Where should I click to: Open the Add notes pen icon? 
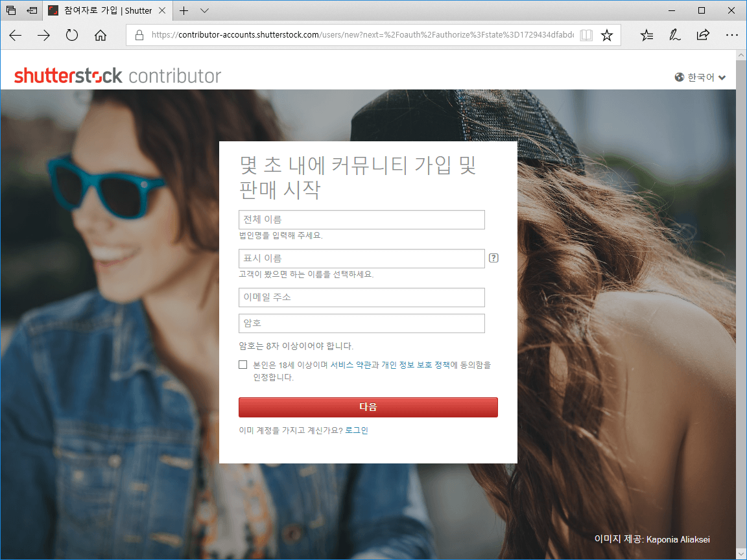(674, 35)
